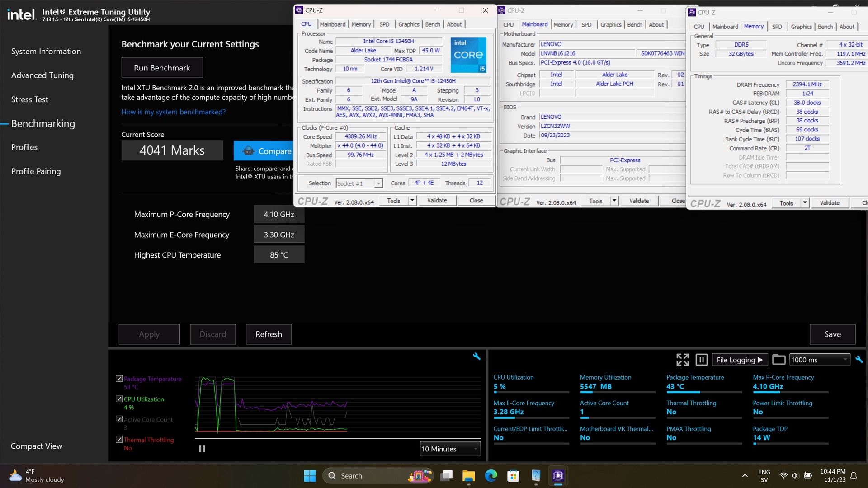This screenshot has height=488, width=868.
Task: Open the Mainboard tab in the first CPU-Z window
Action: pyautogui.click(x=332, y=24)
